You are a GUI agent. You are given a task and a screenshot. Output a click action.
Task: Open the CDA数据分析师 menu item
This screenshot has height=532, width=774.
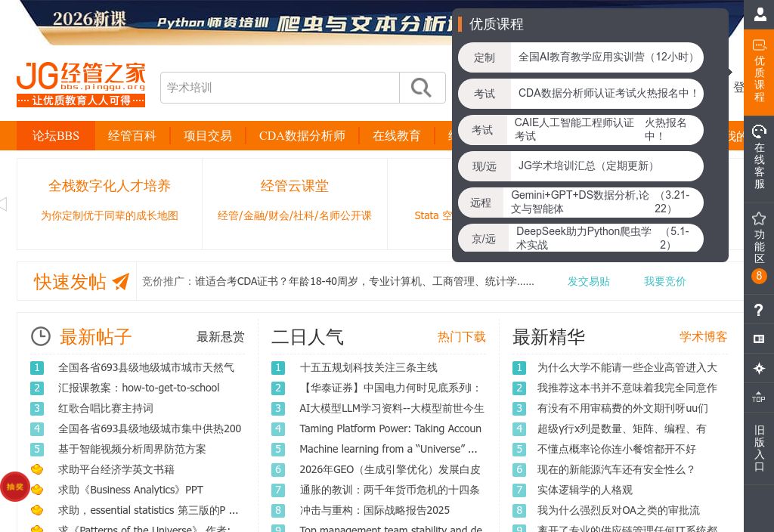pos(302,136)
